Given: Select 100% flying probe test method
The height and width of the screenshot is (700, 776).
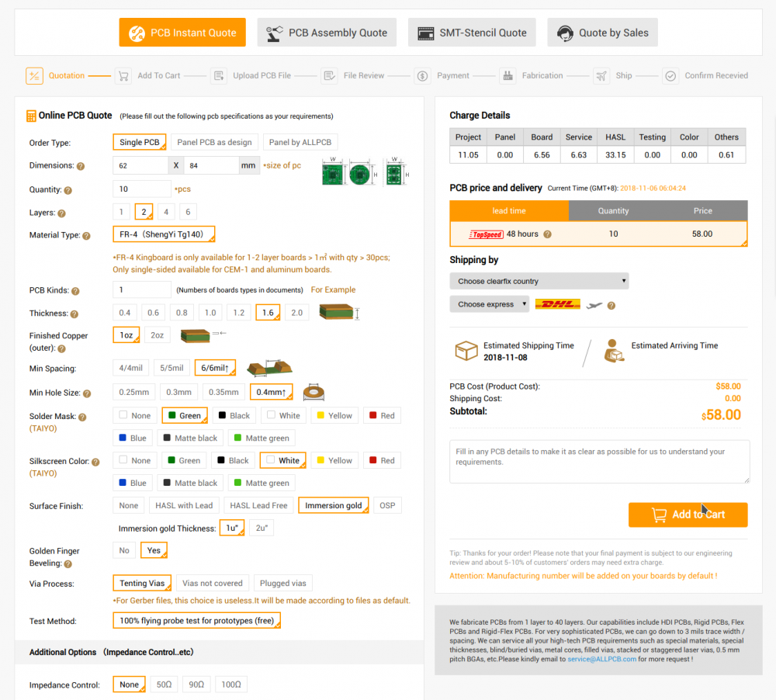Looking at the screenshot, I should click(197, 621).
